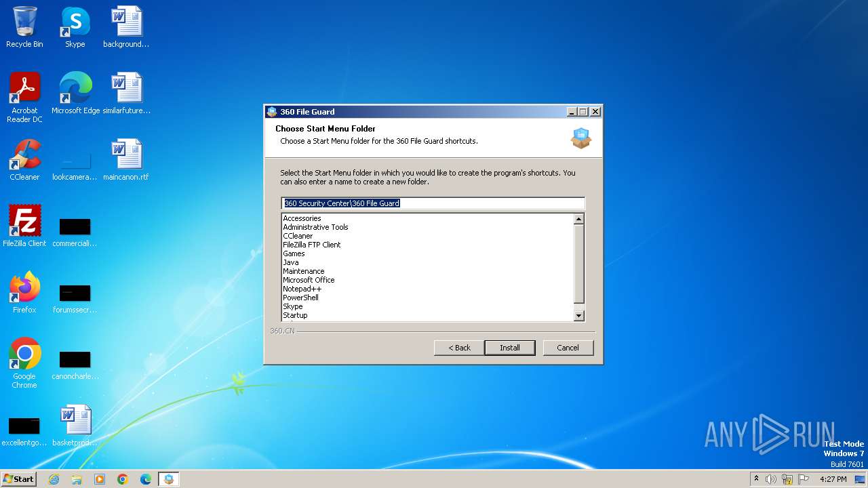Open the Microsoft Edge desktop shortcut

tap(75, 94)
